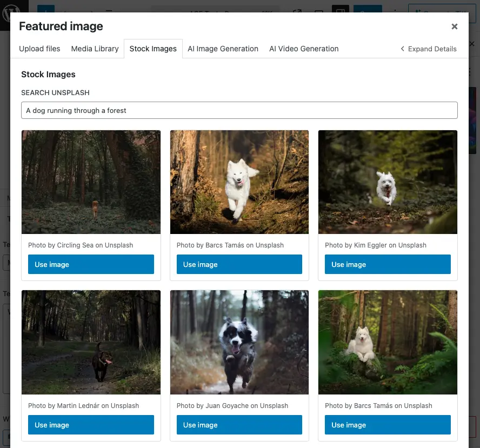The height and width of the screenshot is (448, 480).
Task: Use the Circling Sea photo
Action: (x=91, y=264)
